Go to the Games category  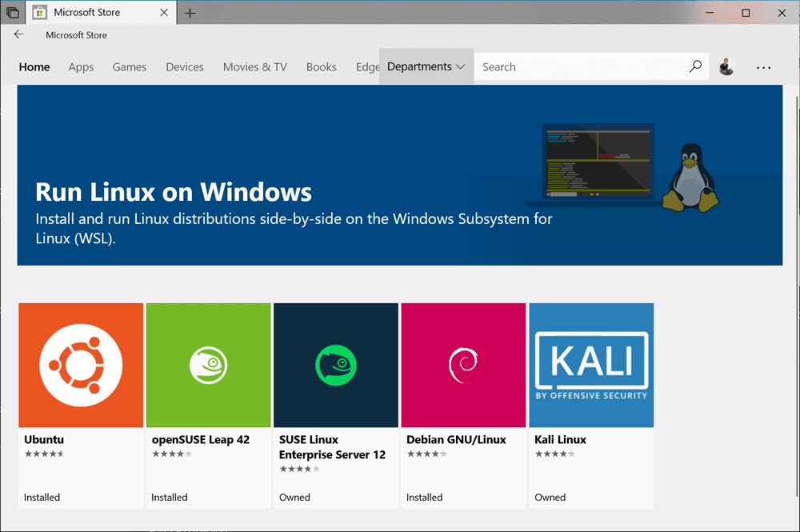tap(129, 67)
